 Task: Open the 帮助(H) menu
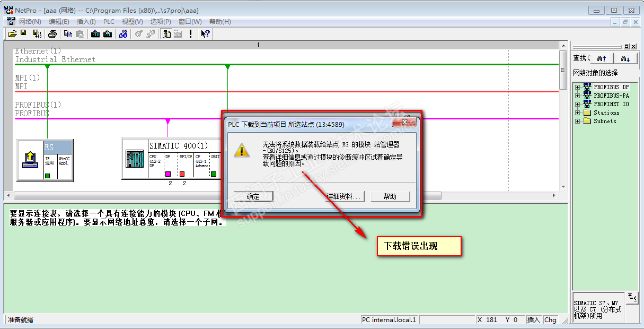(220, 22)
